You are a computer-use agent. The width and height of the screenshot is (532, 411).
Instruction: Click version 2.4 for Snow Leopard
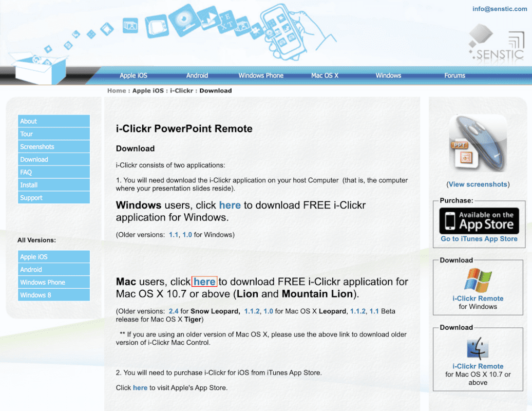174,311
